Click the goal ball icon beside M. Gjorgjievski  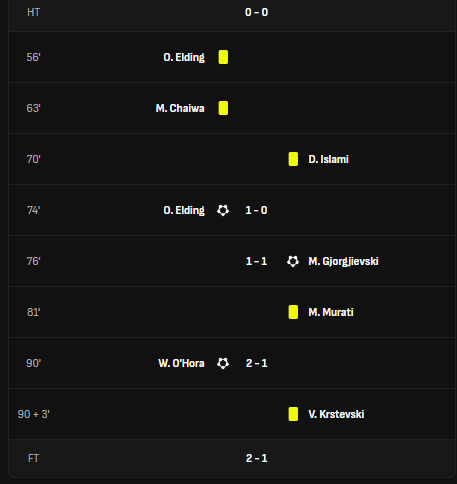coord(293,261)
